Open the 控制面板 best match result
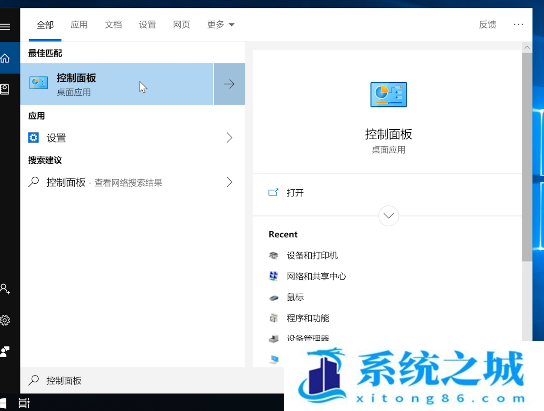Viewport: 544px width, 411px height. 117,84
